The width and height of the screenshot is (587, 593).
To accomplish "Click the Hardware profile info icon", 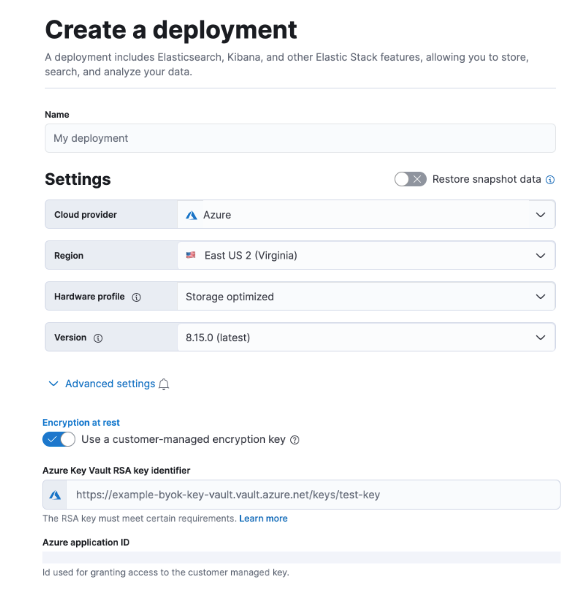I will pyautogui.click(x=136, y=297).
